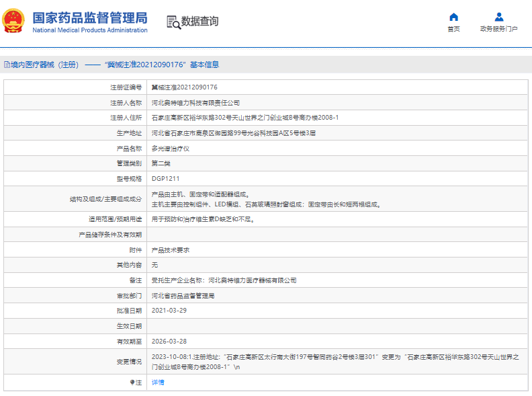
Task: Click the 生效日期 row label
Action: pyautogui.click(x=129, y=326)
